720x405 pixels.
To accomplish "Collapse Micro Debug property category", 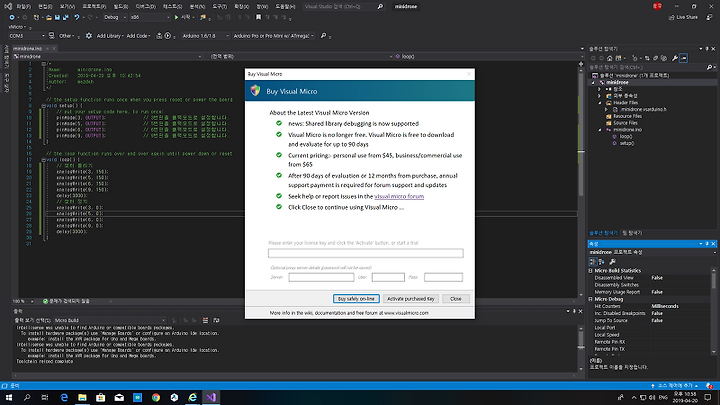I will 591,299.
